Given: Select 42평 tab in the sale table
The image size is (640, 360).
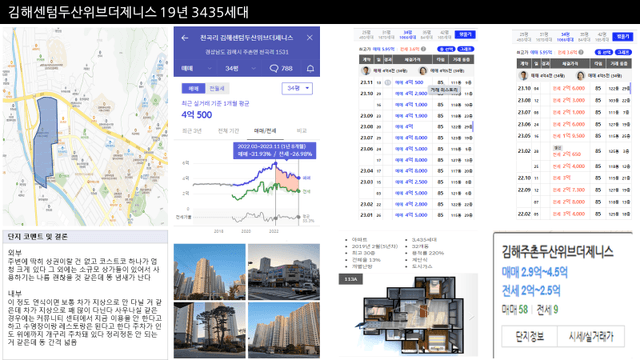Looking at the screenshot, I should [x=445, y=35].
